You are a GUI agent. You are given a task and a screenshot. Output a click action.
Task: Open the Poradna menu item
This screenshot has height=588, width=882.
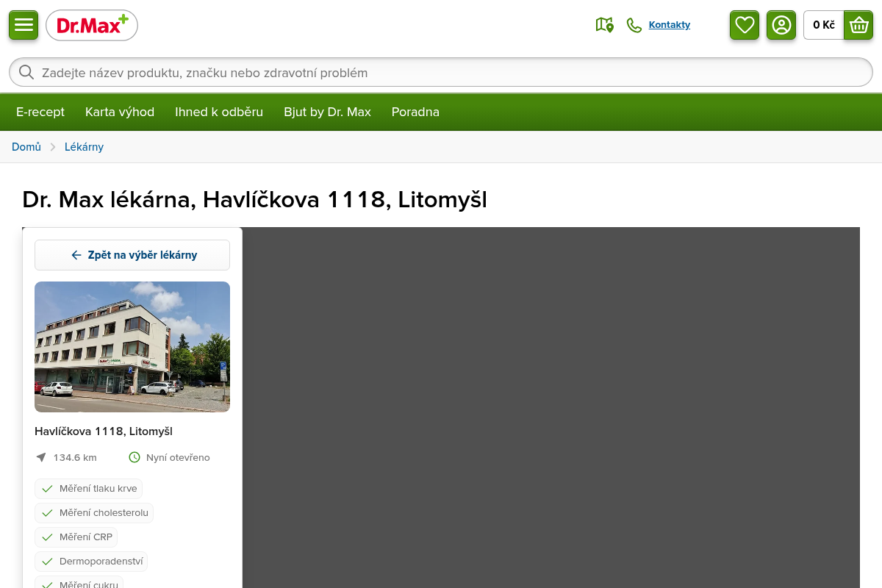click(x=415, y=112)
